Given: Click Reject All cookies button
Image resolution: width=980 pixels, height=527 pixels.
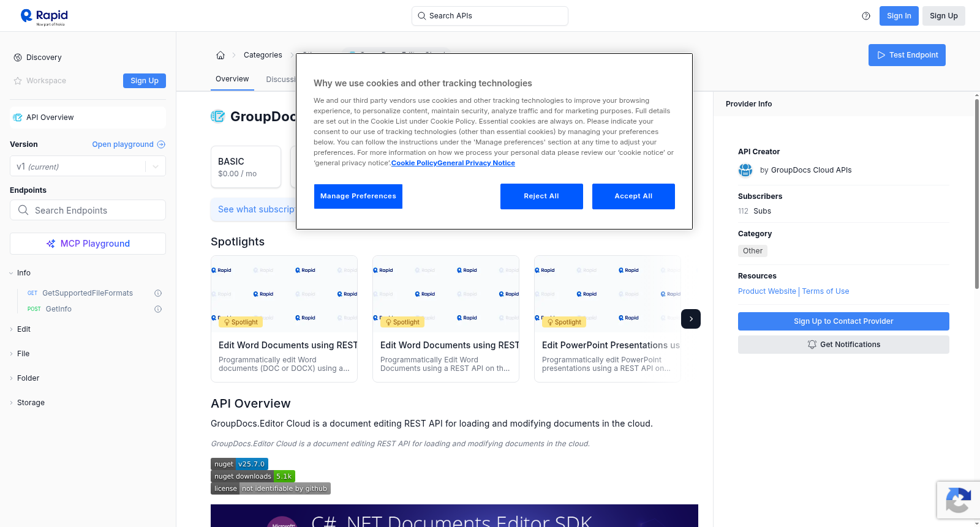Looking at the screenshot, I should click(541, 196).
